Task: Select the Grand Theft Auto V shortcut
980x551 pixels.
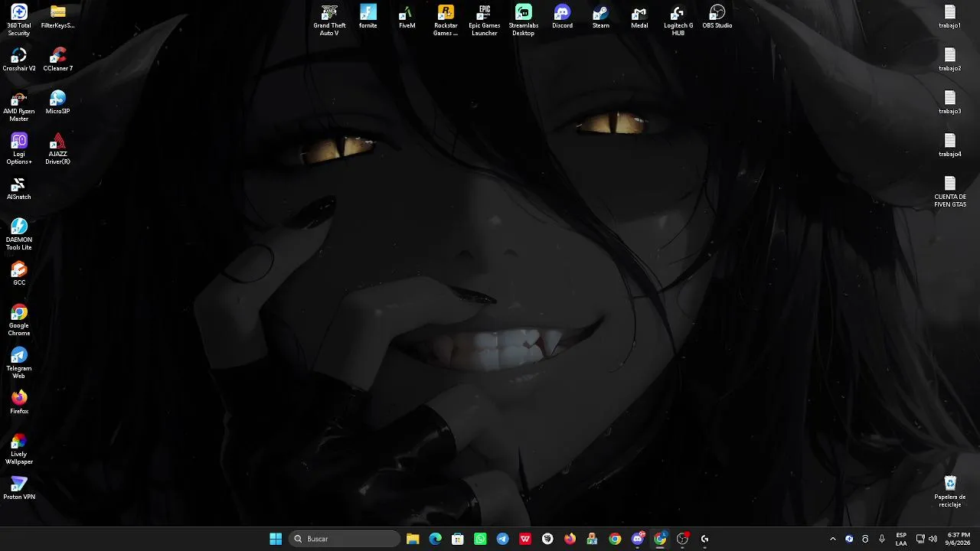Action: [x=329, y=20]
